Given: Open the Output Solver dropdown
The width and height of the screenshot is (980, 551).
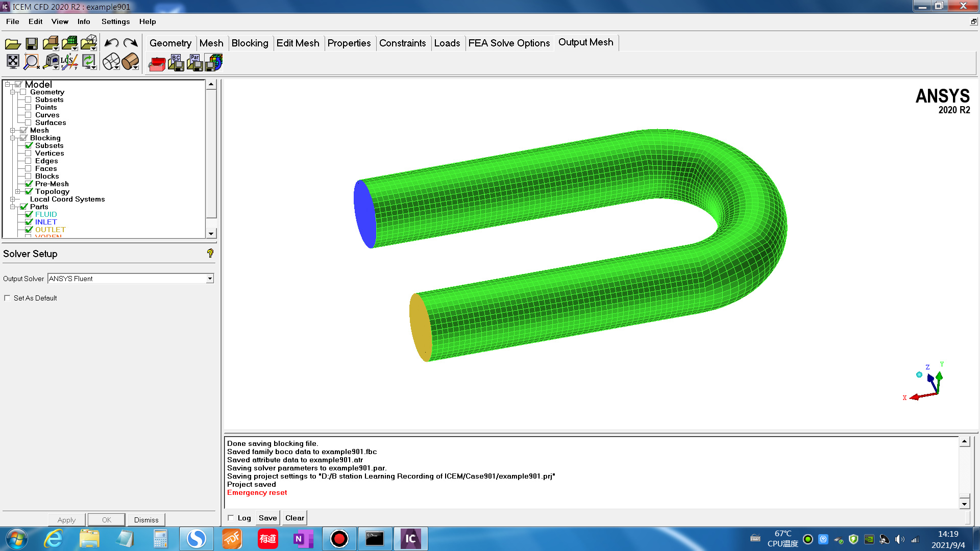Looking at the screenshot, I should (x=210, y=279).
